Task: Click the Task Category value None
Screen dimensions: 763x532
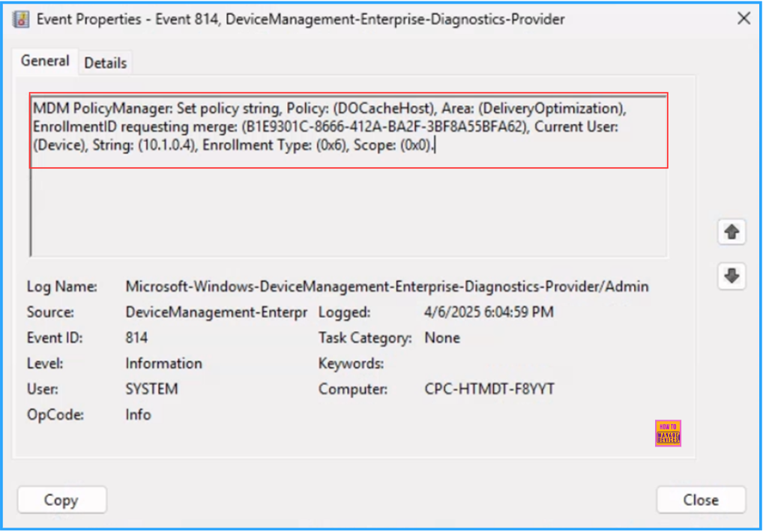Action: tap(441, 338)
